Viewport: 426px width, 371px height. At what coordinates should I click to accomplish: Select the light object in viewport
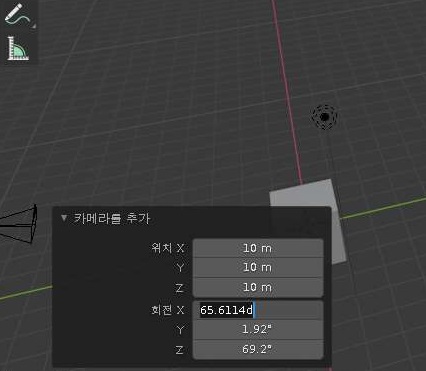point(325,117)
